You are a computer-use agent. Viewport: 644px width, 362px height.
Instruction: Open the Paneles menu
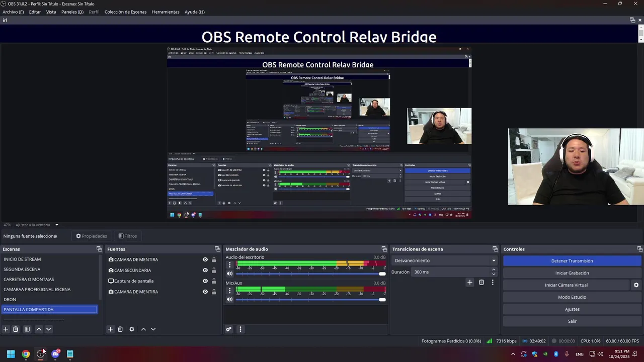72,12
